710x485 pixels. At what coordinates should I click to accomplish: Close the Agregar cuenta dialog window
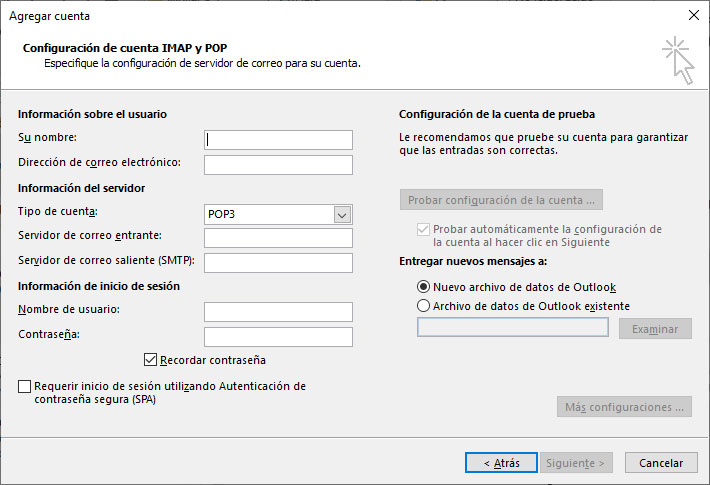(x=693, y=16)
